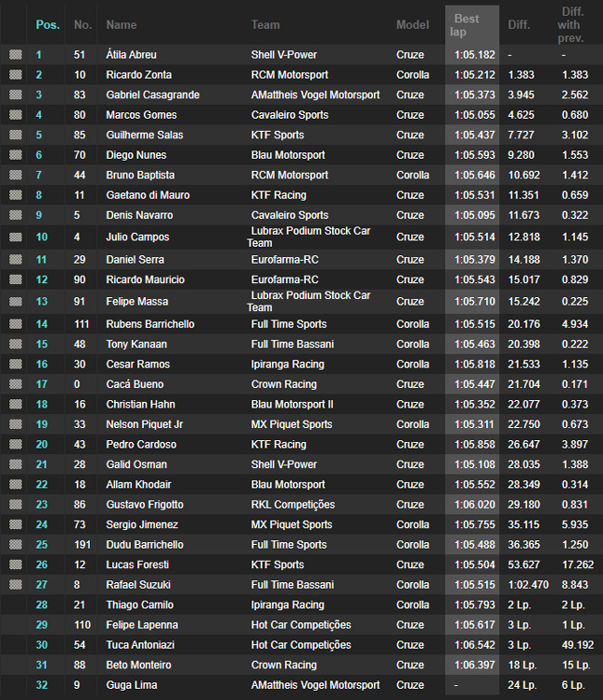Sort by the No. column header
This screenshot has height=700, width=603.
point(83,24)
